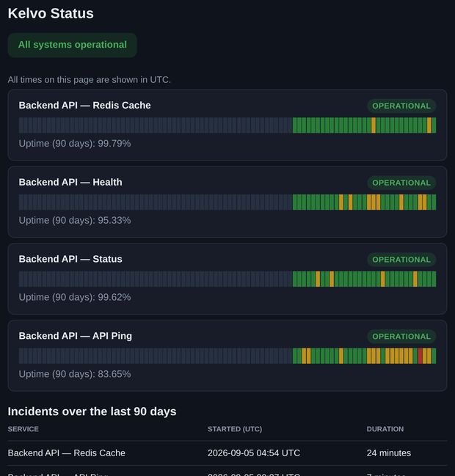Click the OPERATIONAL badge on Health card
Image resolution: width=455 pixels, height=476 pixels.
point(401,183)
